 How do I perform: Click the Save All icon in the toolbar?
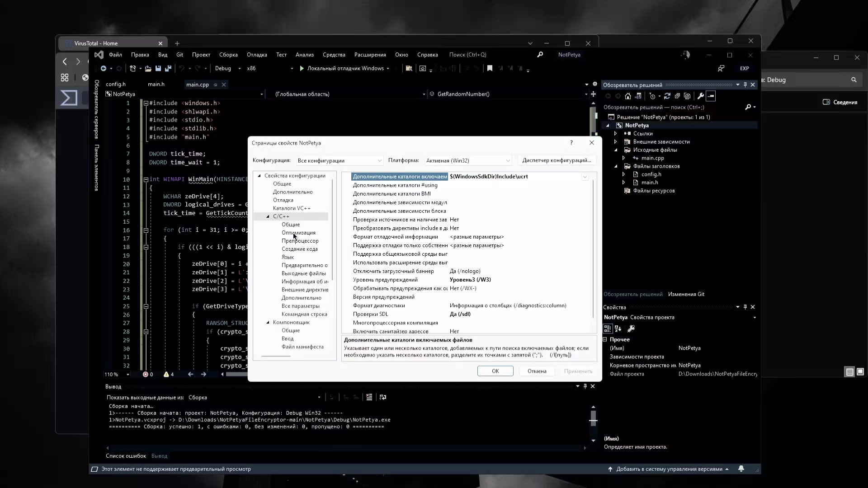168,69
